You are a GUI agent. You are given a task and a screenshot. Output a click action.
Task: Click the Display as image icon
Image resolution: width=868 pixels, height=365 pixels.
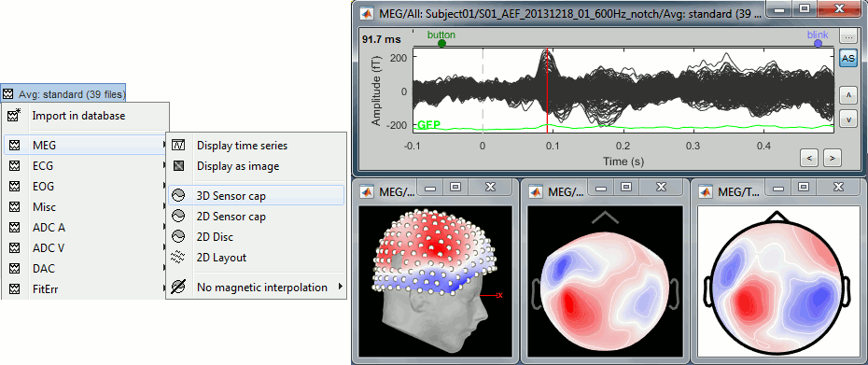pyautogui.click(x=178, y=165)
